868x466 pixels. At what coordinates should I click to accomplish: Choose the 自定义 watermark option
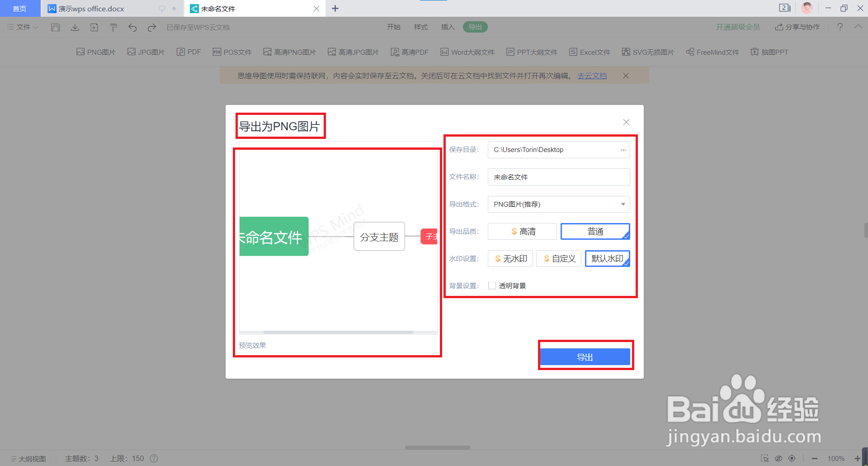(x=559, y=259)
